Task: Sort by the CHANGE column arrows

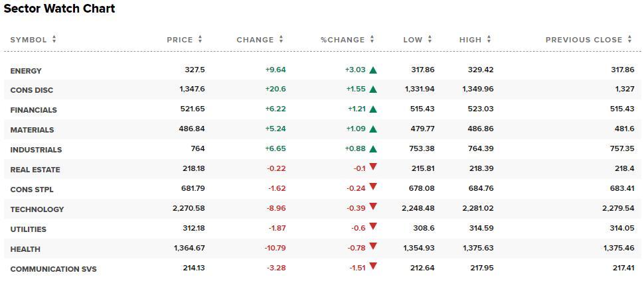Action: pyautogui.click(x=282, y=39)
